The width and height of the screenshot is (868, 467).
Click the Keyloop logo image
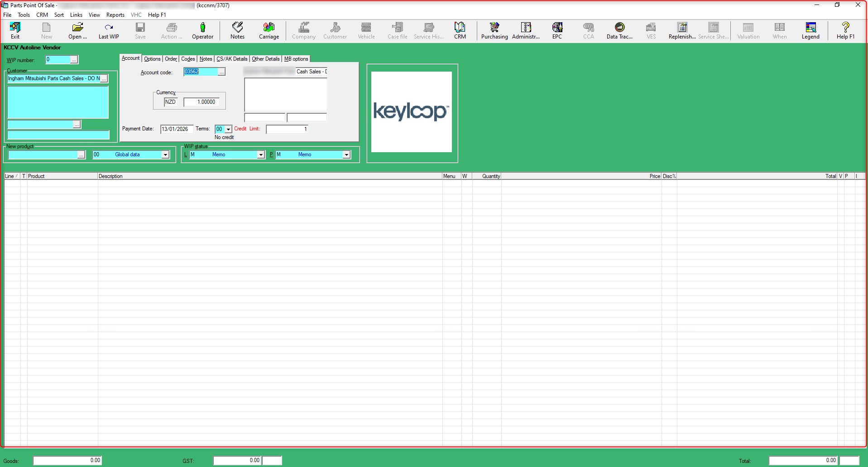(x=412, y=112)
